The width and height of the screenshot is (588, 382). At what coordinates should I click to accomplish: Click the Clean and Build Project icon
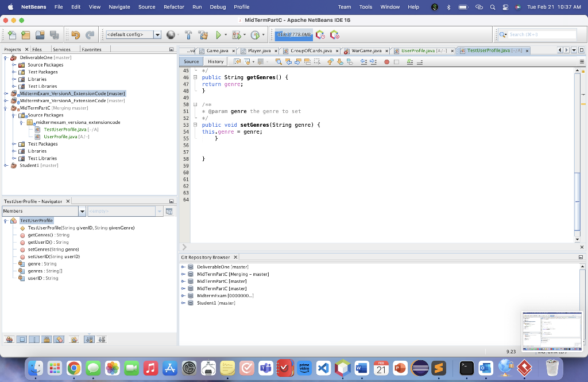(x=203, y=35)
